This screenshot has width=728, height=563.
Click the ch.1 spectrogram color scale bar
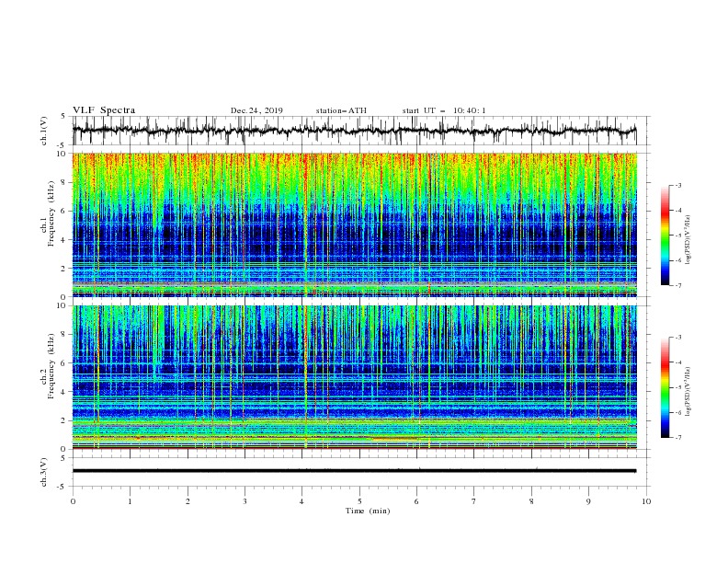tap(665, 236)
